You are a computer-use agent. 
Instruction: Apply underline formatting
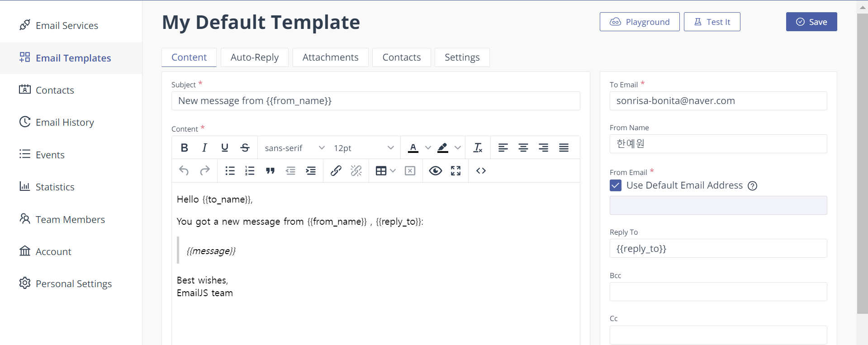point(225,147)
